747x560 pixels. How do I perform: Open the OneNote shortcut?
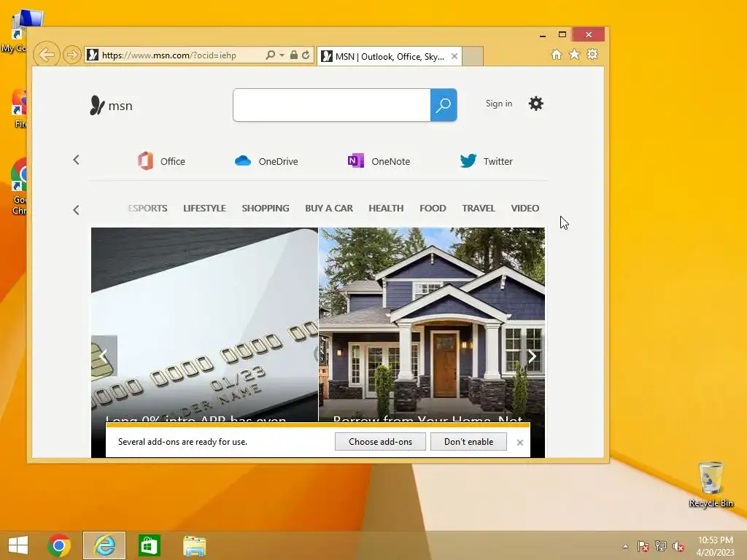tap(379, 161)
